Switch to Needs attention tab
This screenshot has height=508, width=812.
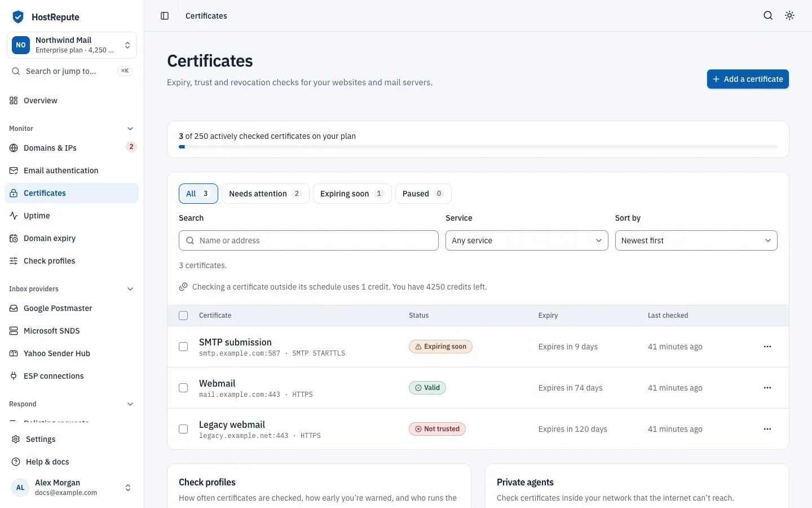tap(266, 194)
